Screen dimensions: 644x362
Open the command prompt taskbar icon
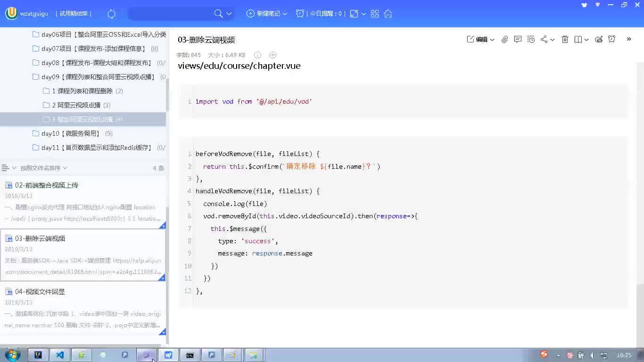click(x=190, y=355)
